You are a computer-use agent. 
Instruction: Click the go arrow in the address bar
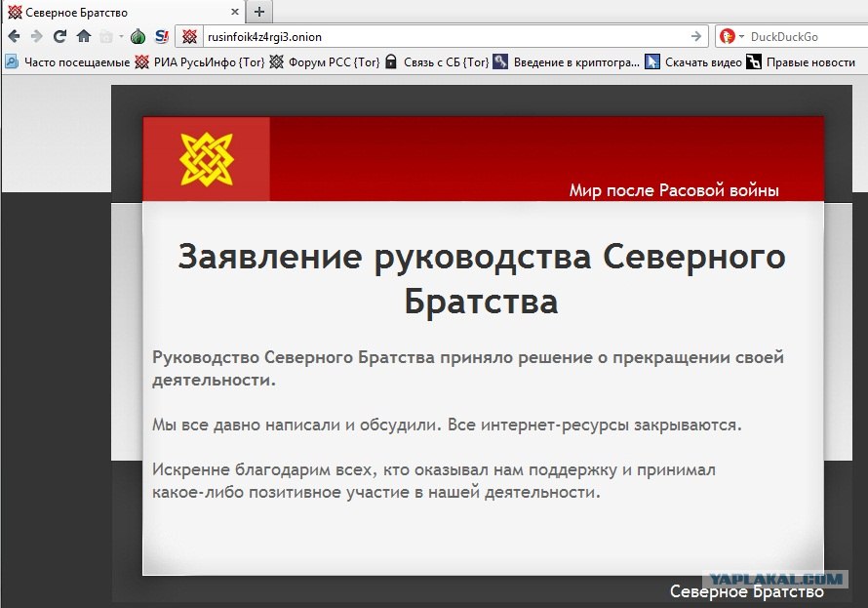[696, 37]
